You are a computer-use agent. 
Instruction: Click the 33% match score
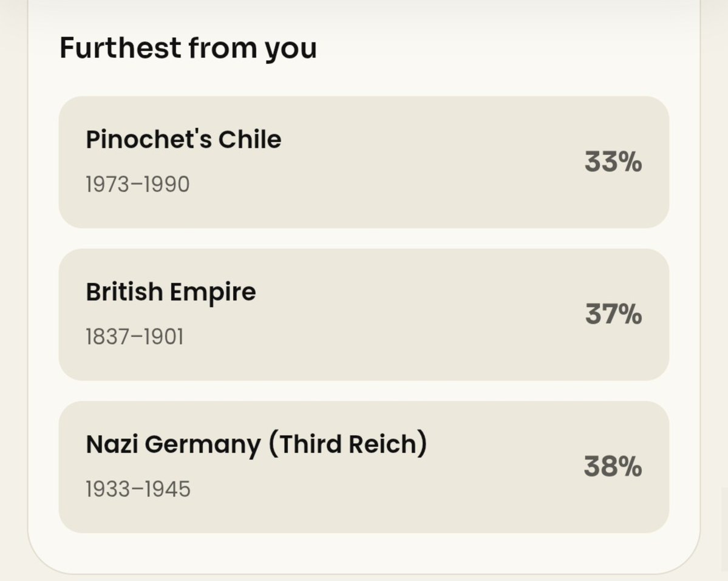[x=613, y=162]
